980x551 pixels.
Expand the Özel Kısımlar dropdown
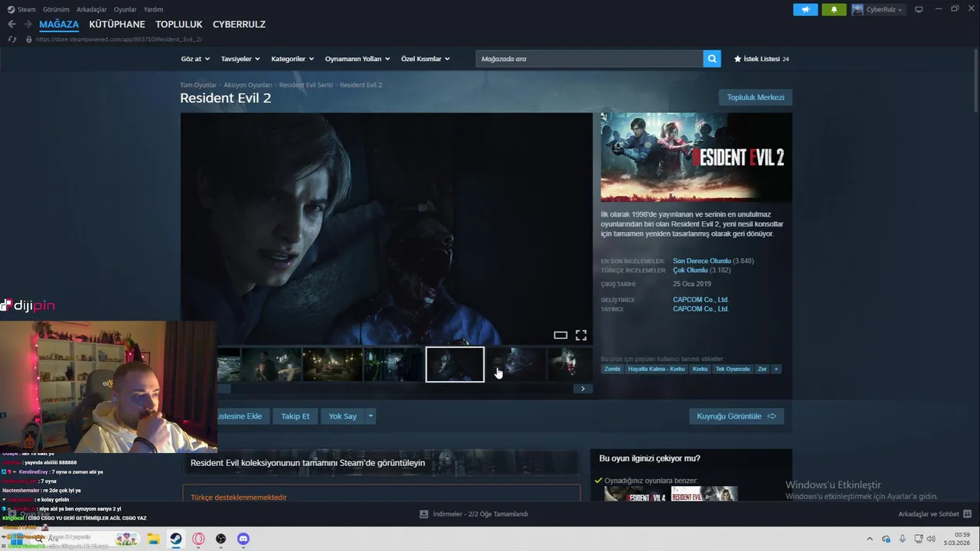(x=426, y=59)
